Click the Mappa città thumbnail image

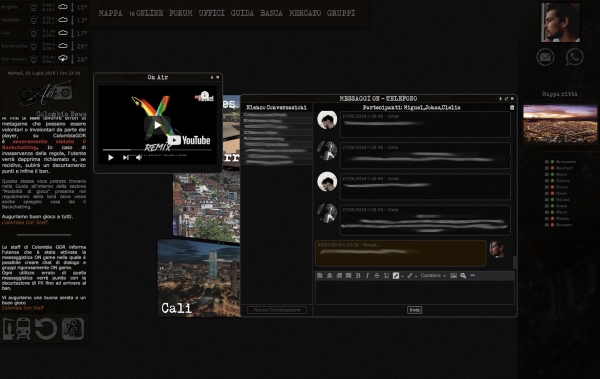click(x=560, y=124)
